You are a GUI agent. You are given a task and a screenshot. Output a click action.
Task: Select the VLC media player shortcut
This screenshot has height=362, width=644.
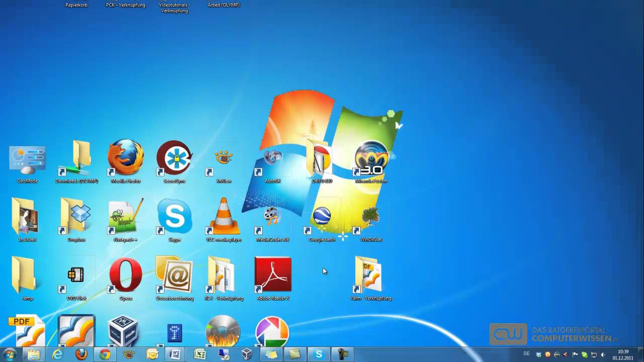pyautogui.click(x=223, y=220)
